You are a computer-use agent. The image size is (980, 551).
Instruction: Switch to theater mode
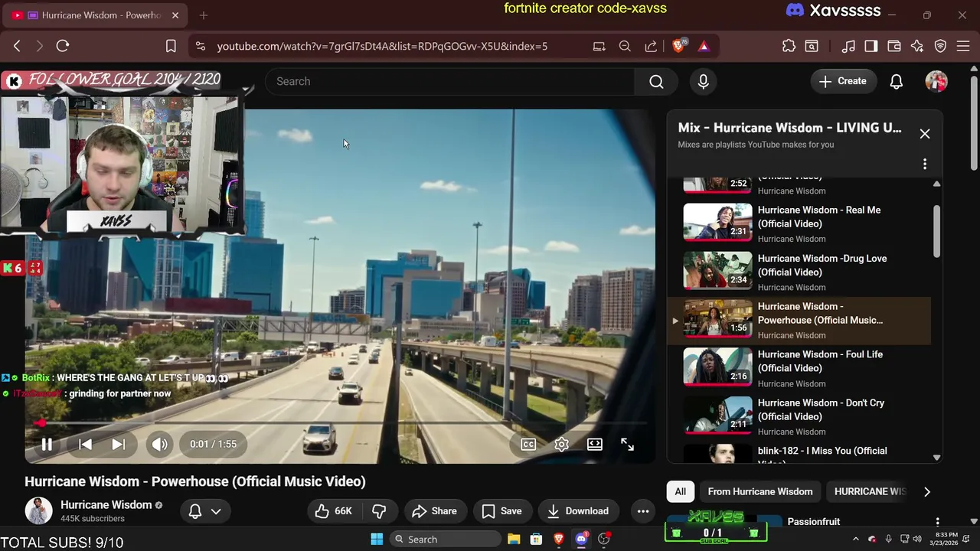[x=594, y=444]
